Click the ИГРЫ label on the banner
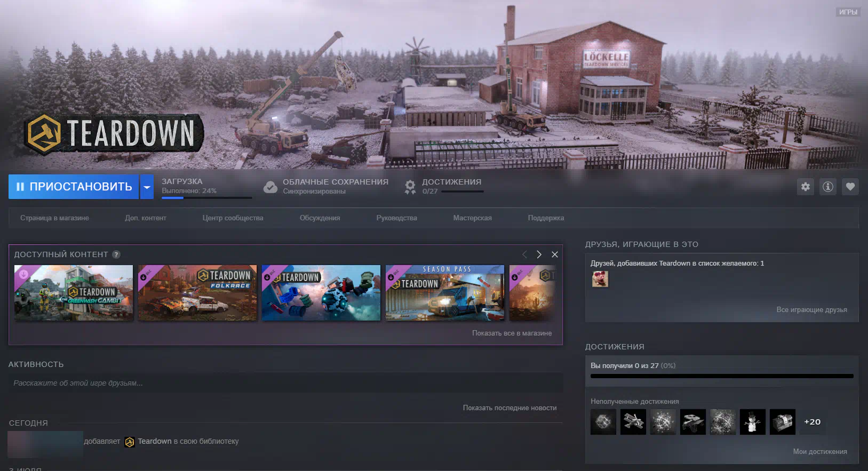868x471 pixels. point(848,12)
